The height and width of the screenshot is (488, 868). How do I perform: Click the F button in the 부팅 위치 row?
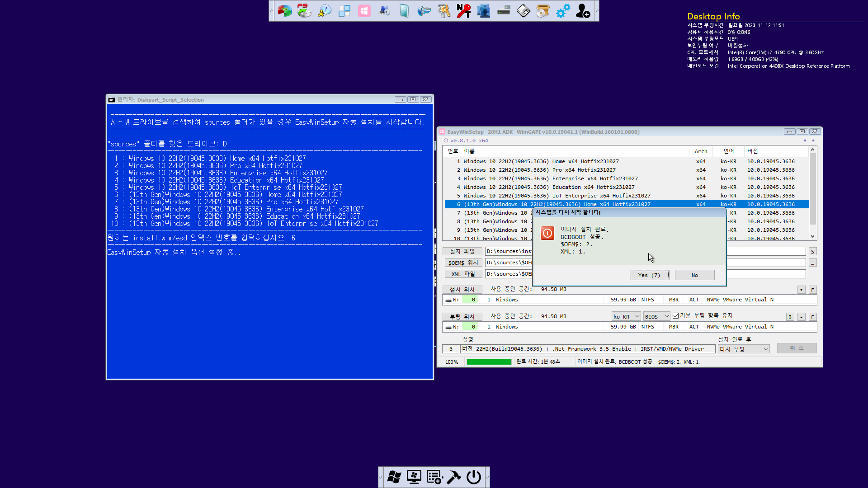(x=812, y=317)
